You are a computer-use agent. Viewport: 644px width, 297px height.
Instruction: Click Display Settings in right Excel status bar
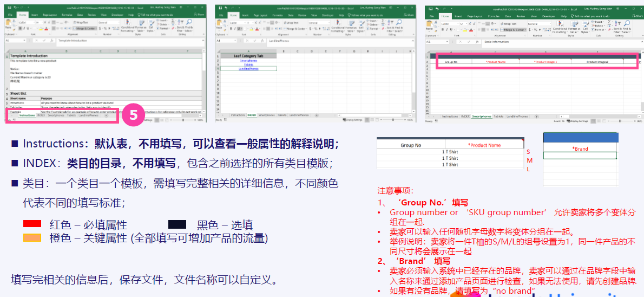577,121
